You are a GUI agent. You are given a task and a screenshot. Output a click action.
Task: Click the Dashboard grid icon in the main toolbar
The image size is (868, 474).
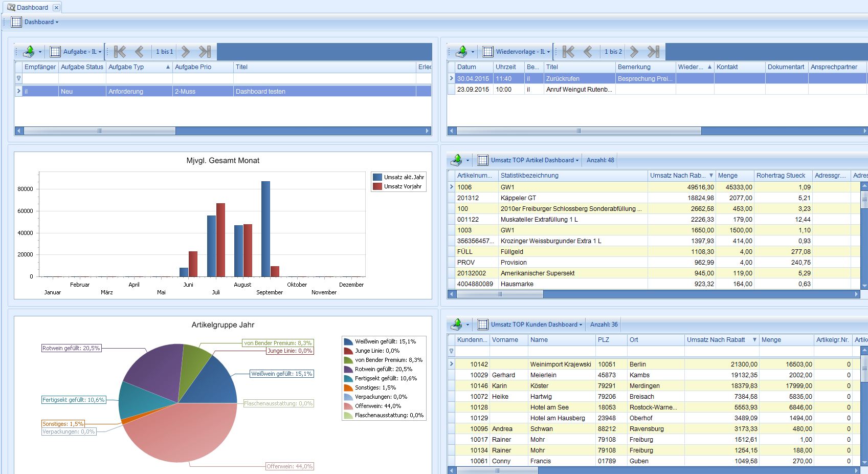click(x=16, y=22)
